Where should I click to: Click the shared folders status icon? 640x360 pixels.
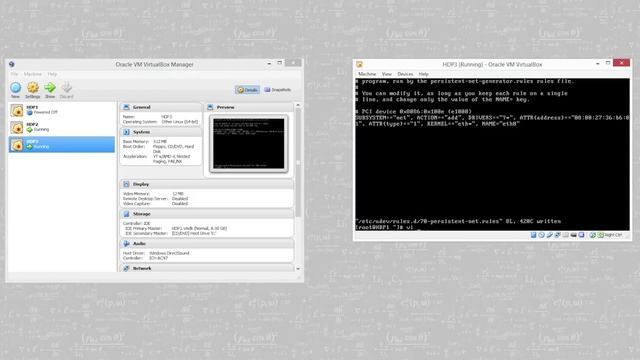point(565,235)
